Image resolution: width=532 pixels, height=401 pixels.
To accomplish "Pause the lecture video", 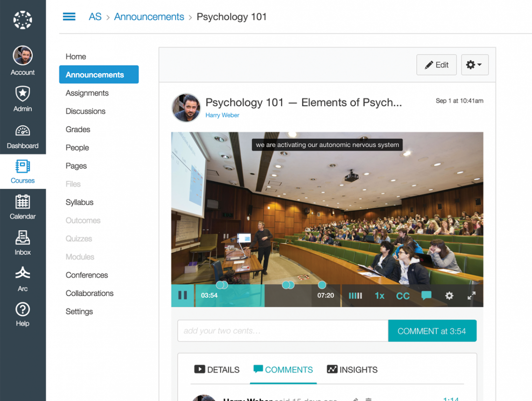I will (182, 295).
